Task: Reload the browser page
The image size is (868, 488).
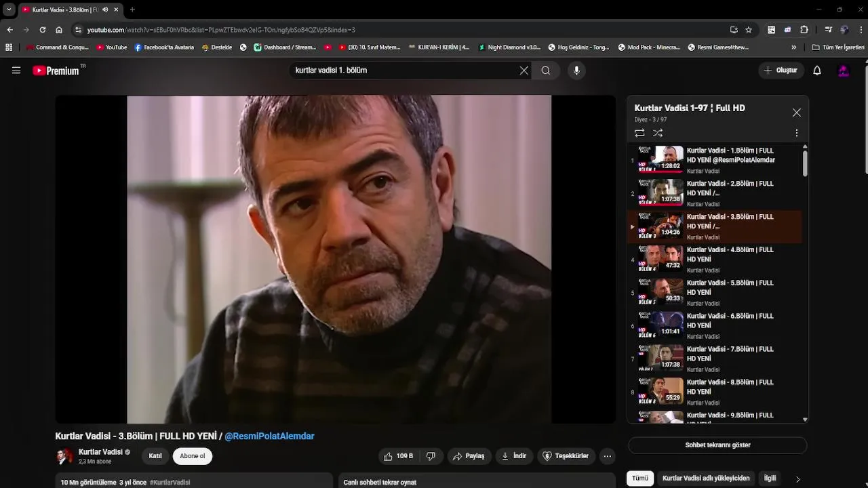Action: 42,30
